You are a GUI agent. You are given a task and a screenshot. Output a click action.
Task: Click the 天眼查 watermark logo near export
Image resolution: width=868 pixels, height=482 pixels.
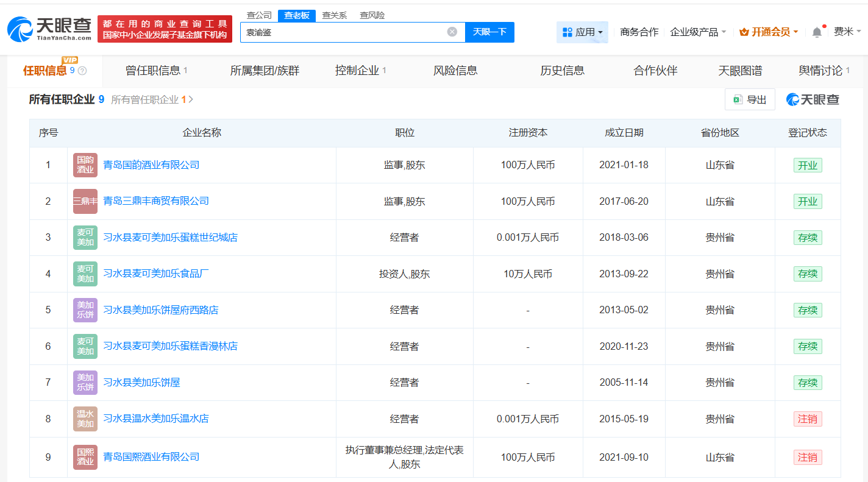(812, 99)
